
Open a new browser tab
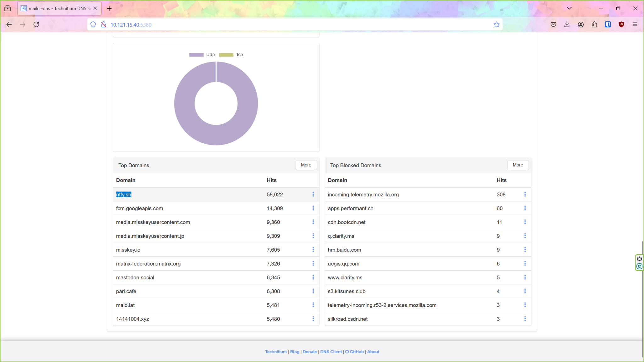coord(109,8)
